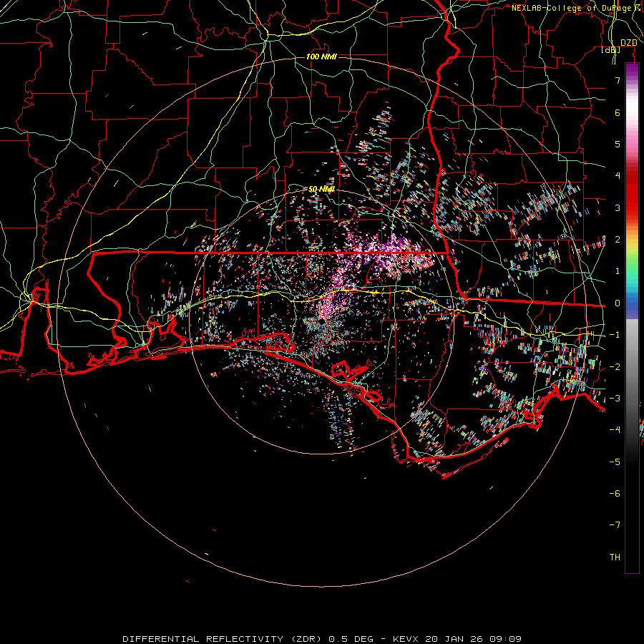Click the 6 value on the color scale
The height and width of the screenshot is (644, 644).
618,112
